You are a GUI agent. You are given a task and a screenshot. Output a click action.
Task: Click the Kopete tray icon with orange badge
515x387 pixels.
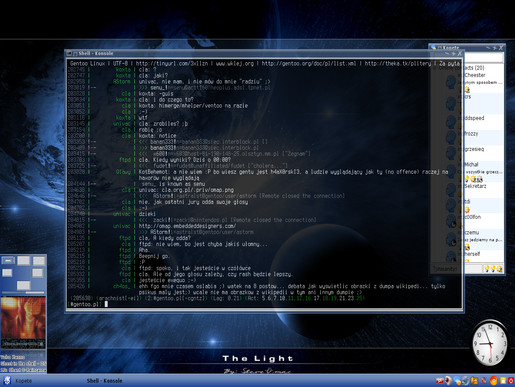(x=457, y=380)
